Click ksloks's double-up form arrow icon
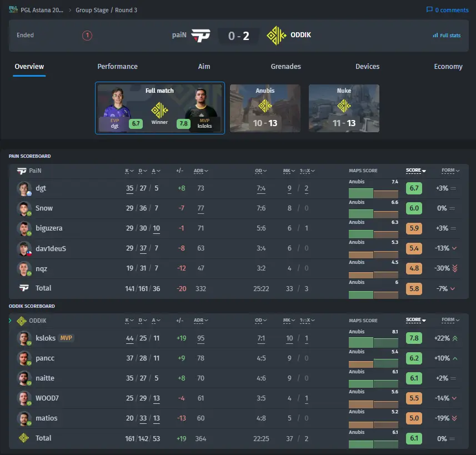This screenshot has width=476, height=455. click(455, 338)
